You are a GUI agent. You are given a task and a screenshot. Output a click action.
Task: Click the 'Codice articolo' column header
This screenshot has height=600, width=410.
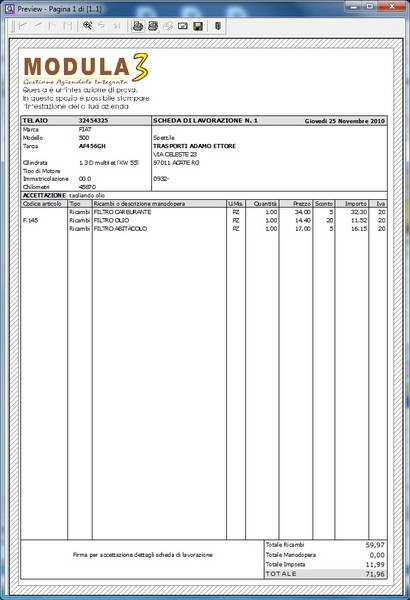pos(42,204)
